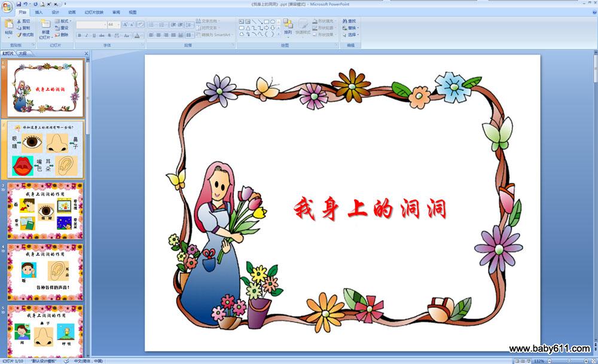
Task: Open the PowerPoint help icon
Action: (x=594, y=12)
